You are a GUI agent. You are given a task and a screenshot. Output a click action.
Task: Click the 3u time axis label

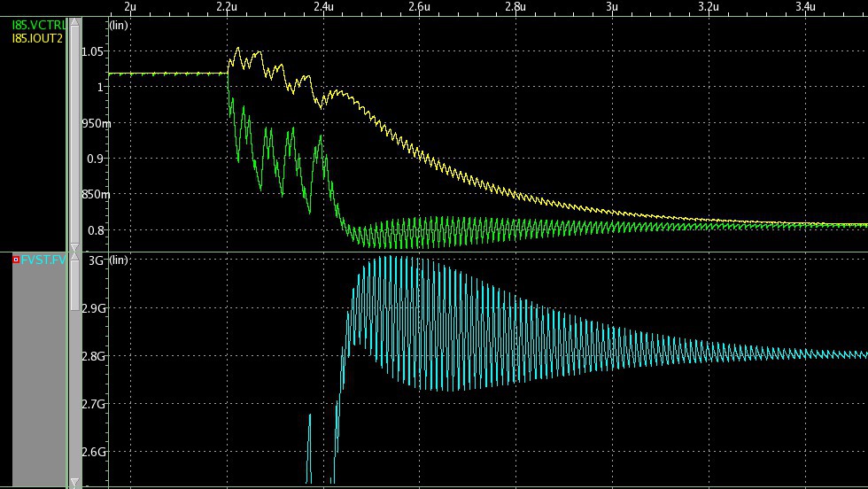612,7
